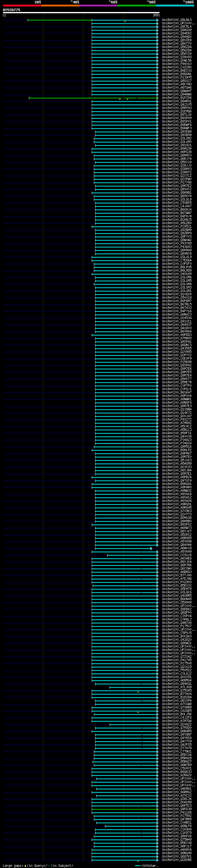Viewport: 197px width, 868px height.
Task: Select label UniRef100_P50522
Action: tap(177, 670)
